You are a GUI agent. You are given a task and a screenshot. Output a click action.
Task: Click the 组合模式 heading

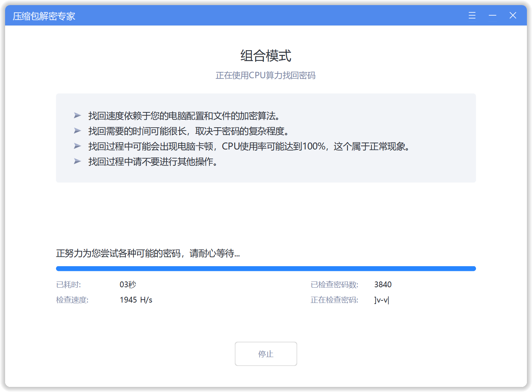point(266,56)
